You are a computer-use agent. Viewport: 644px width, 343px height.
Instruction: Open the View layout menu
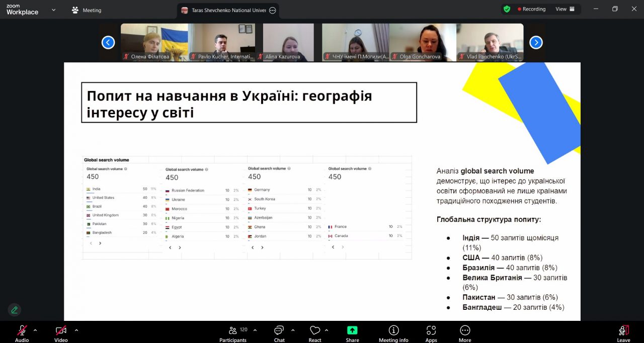click(x=565, y=9)
